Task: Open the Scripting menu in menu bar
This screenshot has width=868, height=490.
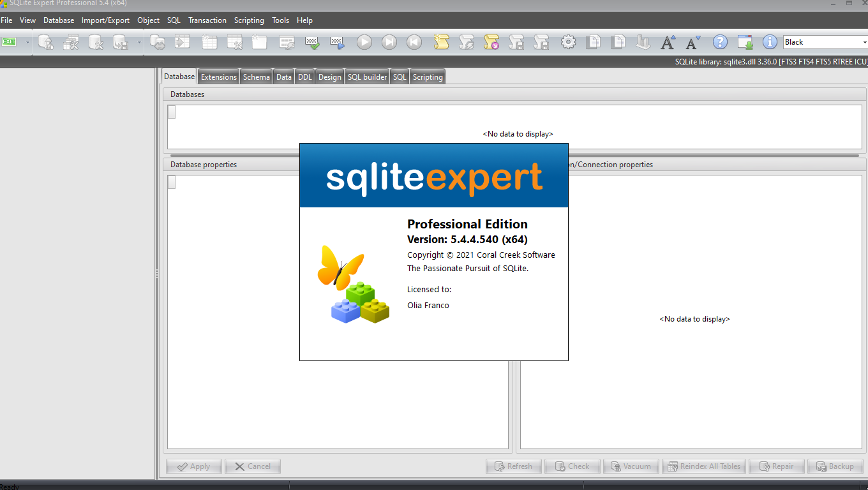Action: pos(249,20)
